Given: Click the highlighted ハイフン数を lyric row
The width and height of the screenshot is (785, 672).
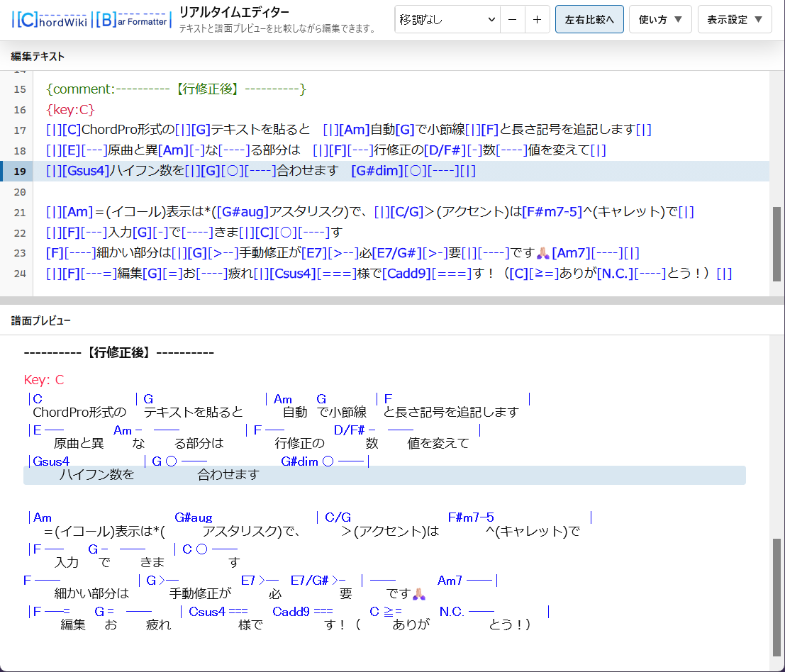Looking at the screenshot, I should point(384,475).
